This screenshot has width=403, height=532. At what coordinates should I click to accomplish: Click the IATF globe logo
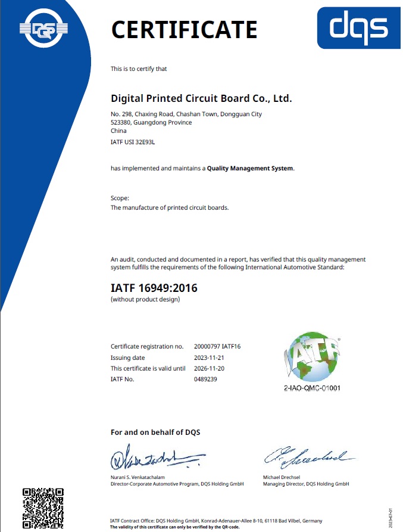tap(314, 358)
